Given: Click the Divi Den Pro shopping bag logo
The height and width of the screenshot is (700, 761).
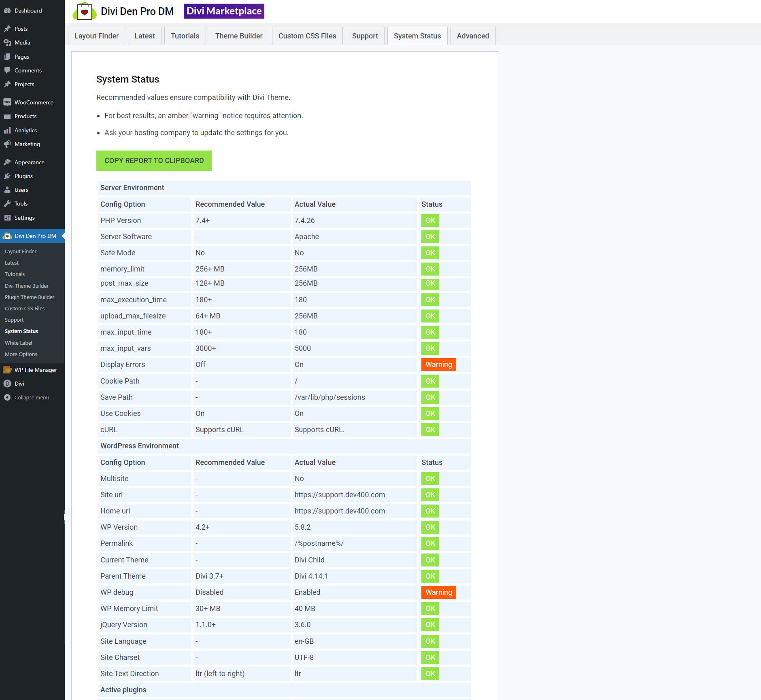Looking at the screenshot, I should coord(84,11).
